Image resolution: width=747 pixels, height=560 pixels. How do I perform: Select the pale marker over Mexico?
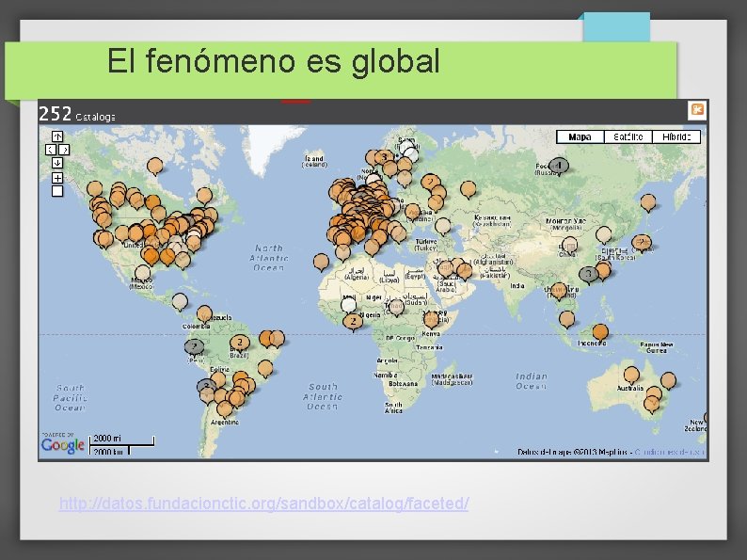[x=142, y=273]
